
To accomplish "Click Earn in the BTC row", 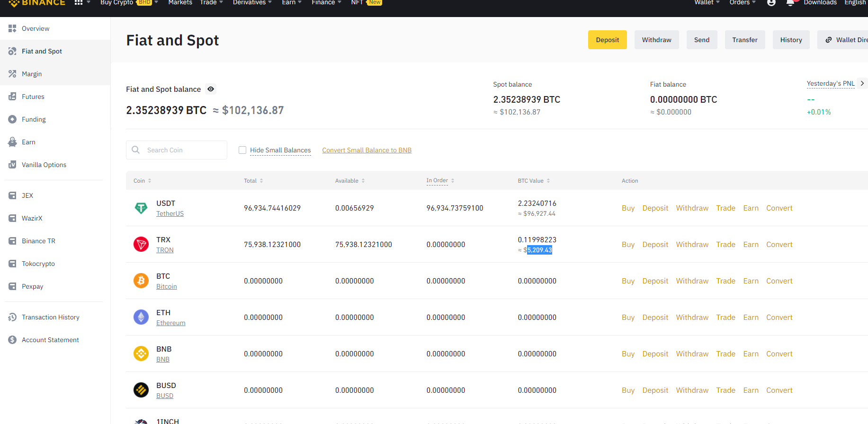I will 751,281.
